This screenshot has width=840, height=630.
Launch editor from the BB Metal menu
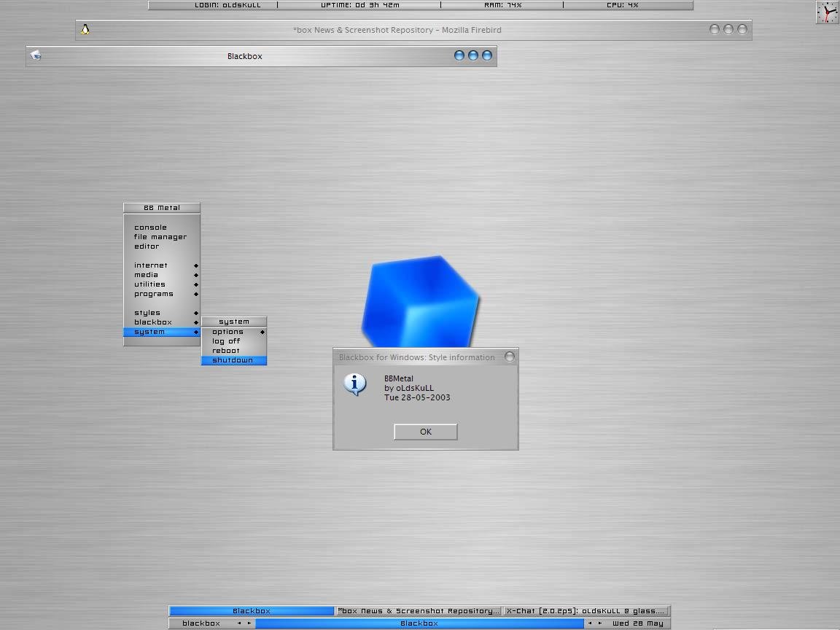point(162,246)
